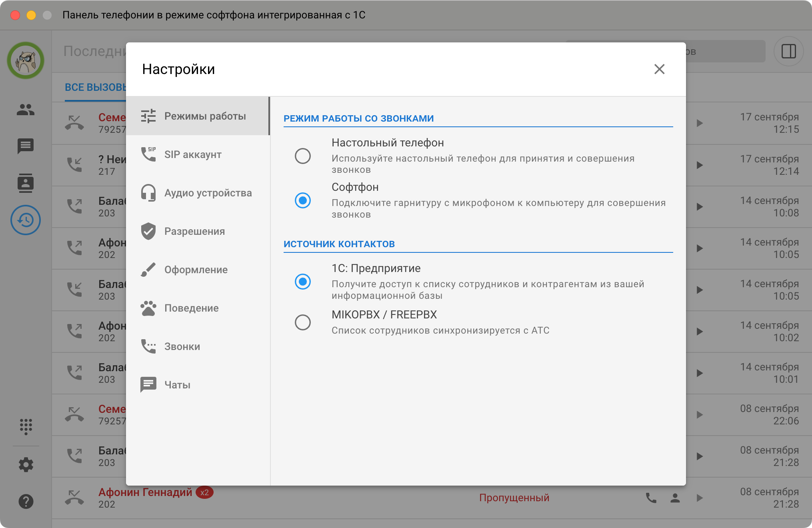Image resolution: width=812 pixels, height=528 pixels.
Task: Open the contacts people icon in sidebar
Action: (x=26, y=109)
